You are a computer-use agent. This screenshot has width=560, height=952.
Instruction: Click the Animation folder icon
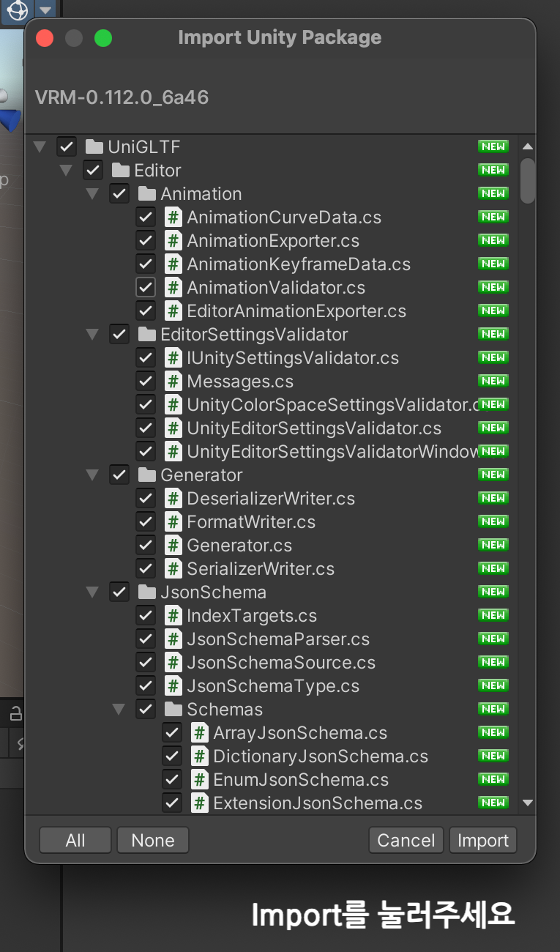click(147, 194)
